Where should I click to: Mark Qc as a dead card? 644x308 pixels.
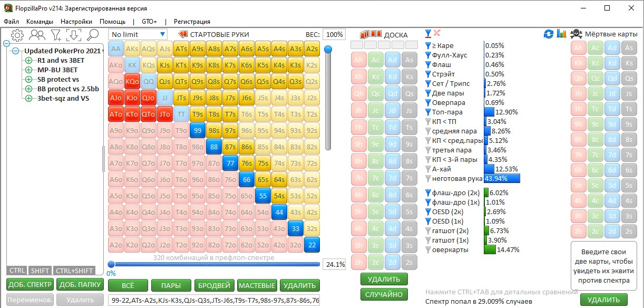pyautogui.click(x=596, y=78)
